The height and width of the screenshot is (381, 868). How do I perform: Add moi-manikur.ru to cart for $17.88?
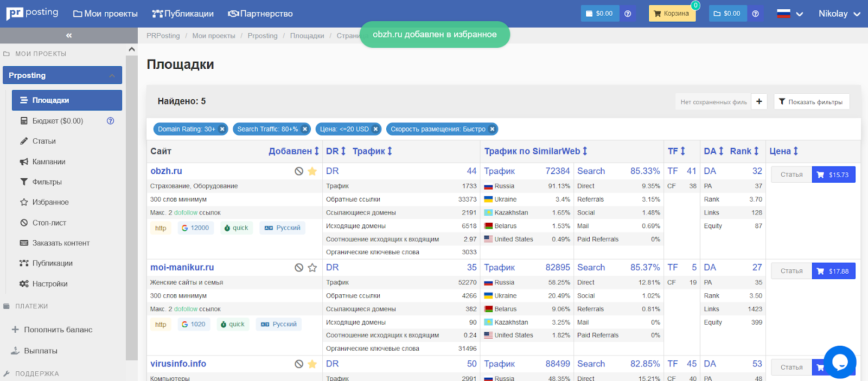click(x=833, y=271)
